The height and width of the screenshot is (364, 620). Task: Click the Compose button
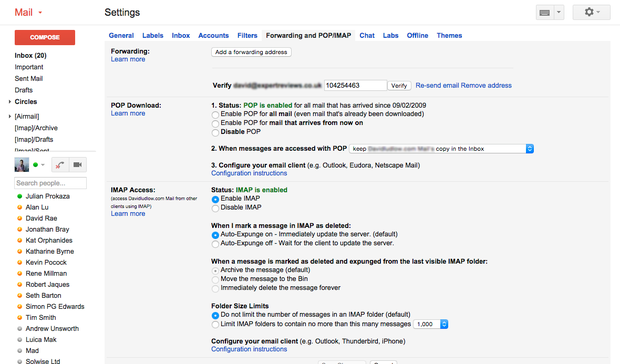pos(45,38)
